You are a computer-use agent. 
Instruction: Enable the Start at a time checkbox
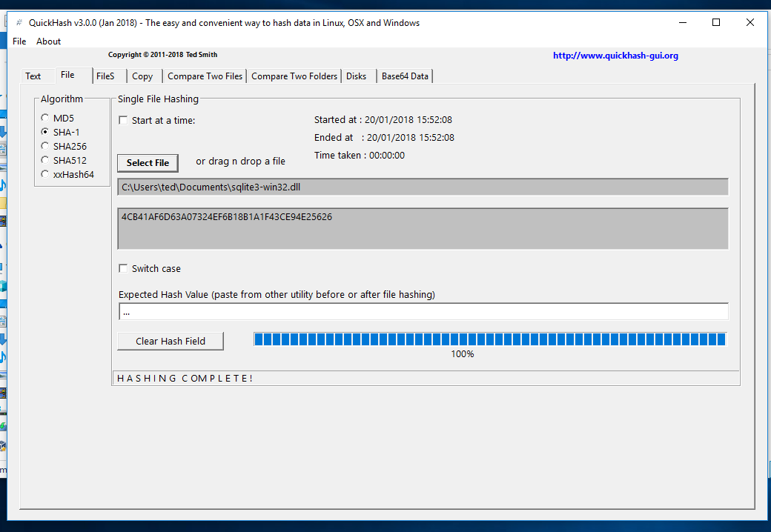[124, 120]
